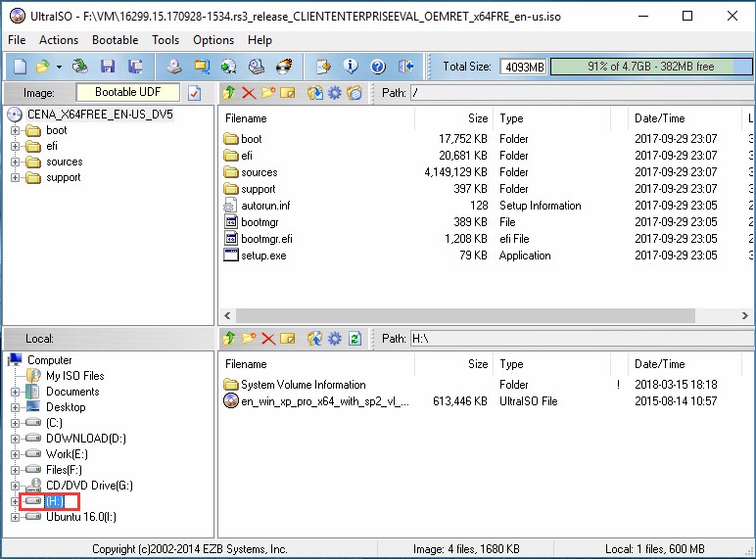This screenshot has width=756, height=559.
Task: Sort image file list by Type header
Action: pyautogui.click(x=552, y=118)
